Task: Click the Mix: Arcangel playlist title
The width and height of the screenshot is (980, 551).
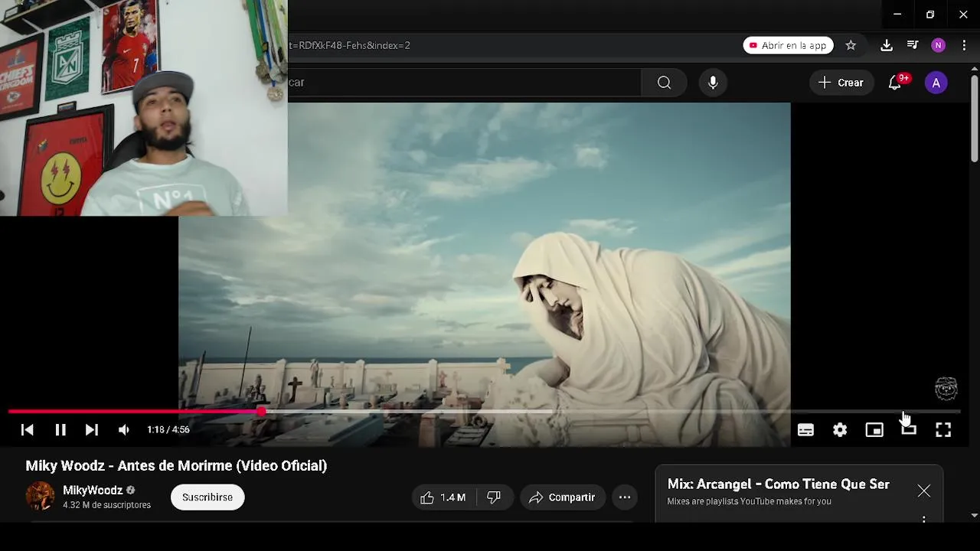Action: tap(778, 484)
